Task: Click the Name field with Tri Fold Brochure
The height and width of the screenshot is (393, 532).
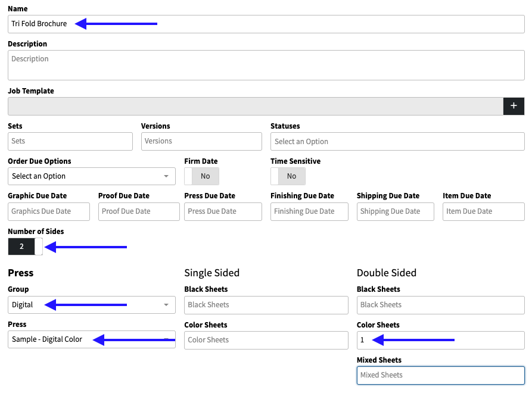Action: [x=266, y=24]
